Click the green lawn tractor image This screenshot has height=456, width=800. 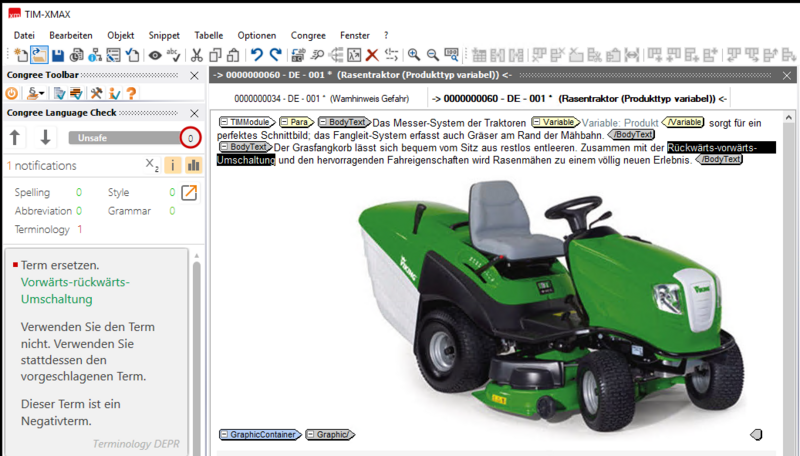tap(551, 306)
